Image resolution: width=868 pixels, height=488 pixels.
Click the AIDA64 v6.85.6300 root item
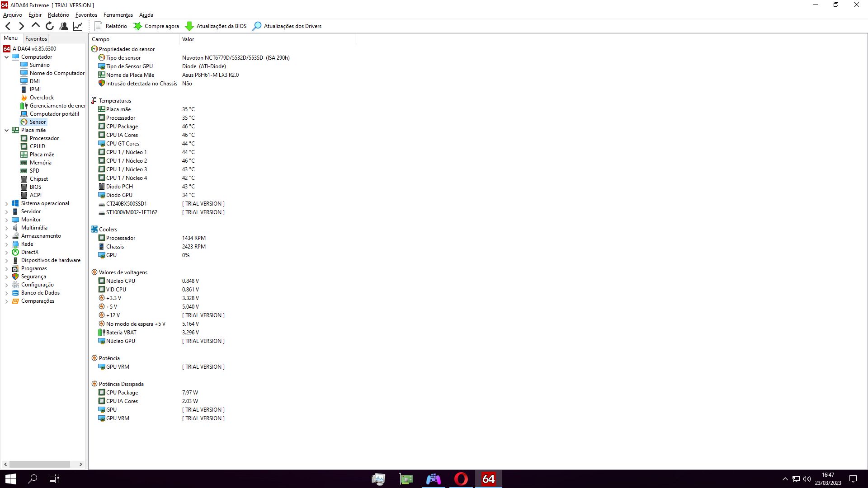click(34, 49)
